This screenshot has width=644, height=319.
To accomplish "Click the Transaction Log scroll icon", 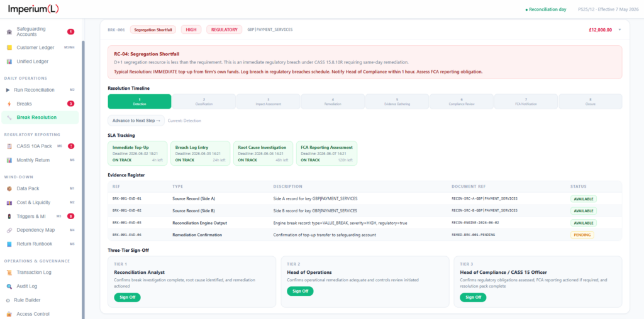I will (9, 273).
